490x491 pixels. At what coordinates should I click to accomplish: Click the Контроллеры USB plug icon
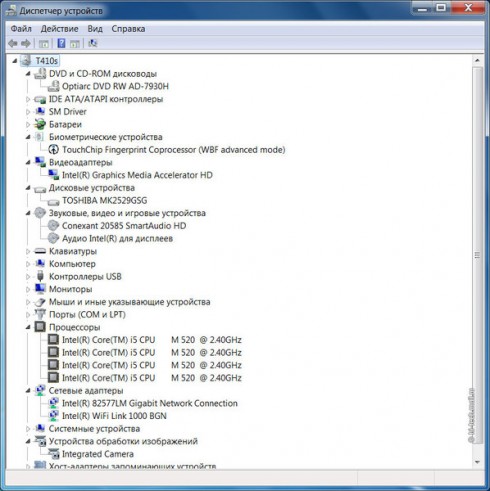point(40,276)
